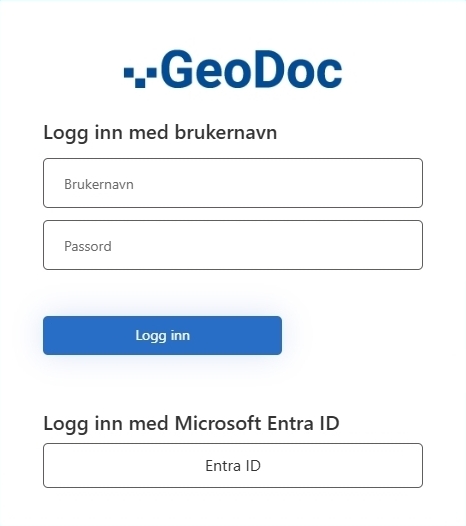
Task: Click the blue Logg inn button
Action: tap(162, 335)
